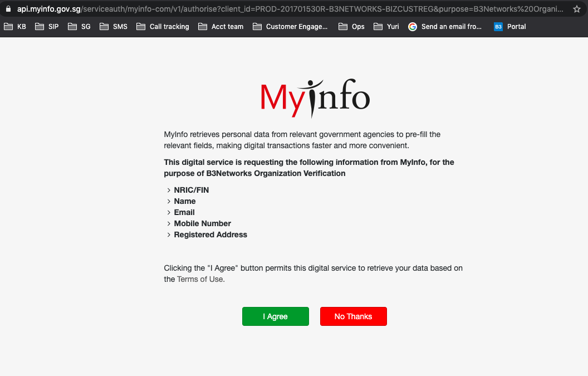
Task: Click the red No Thanks button
Action: point(353,316)
